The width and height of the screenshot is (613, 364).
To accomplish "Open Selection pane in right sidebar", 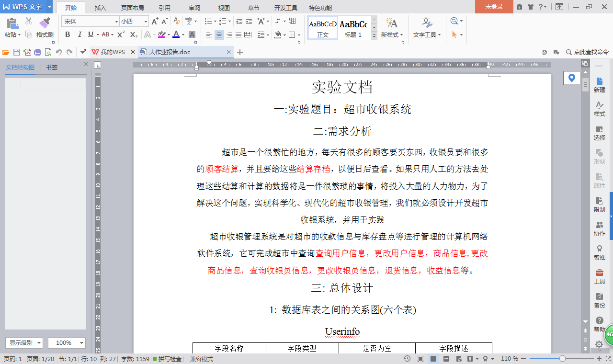I will coord(599,133).
